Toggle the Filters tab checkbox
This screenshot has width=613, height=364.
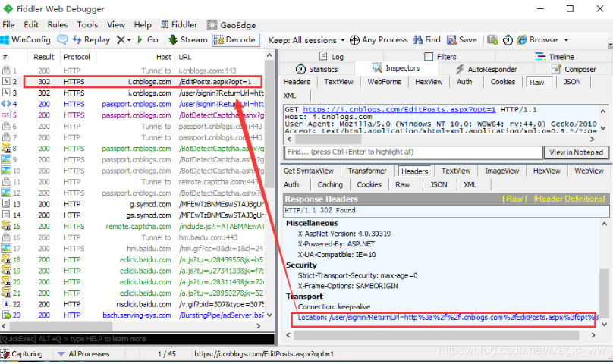pyautogui.click(x=429, y=57)
